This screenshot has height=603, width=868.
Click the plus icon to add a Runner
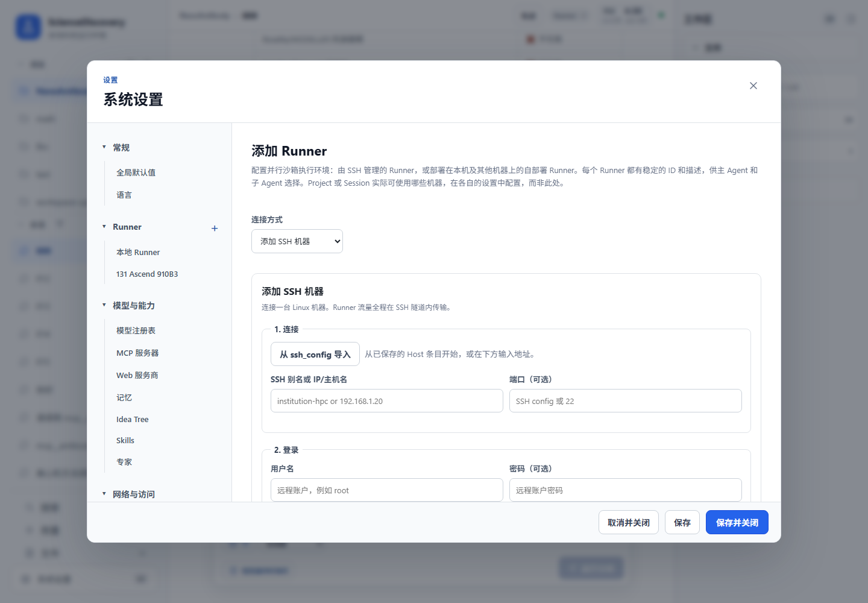[x=215, y=228]
